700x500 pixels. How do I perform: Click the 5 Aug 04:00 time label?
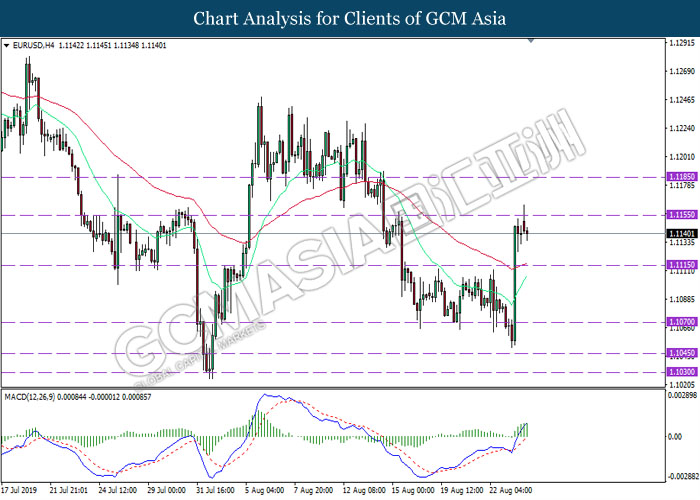click(265, 490)
